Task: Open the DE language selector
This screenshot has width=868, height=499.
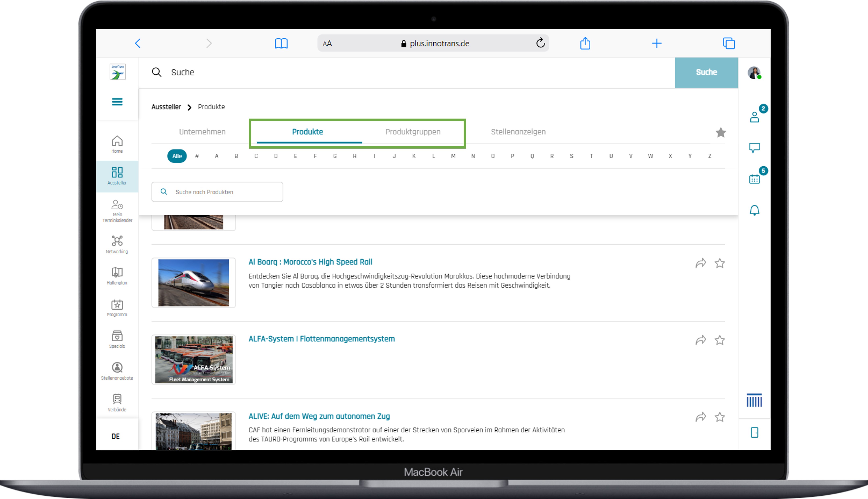Action: [x=116, y=436]
